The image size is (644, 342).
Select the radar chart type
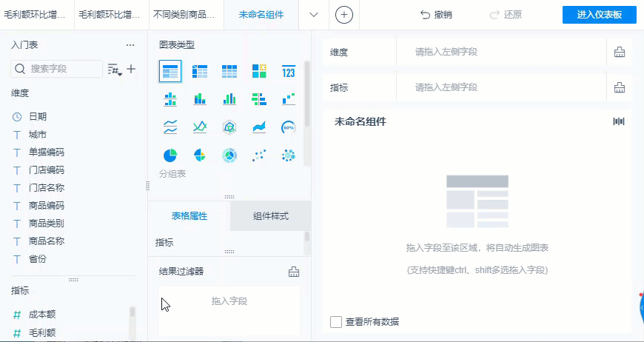tap(229, 127)
